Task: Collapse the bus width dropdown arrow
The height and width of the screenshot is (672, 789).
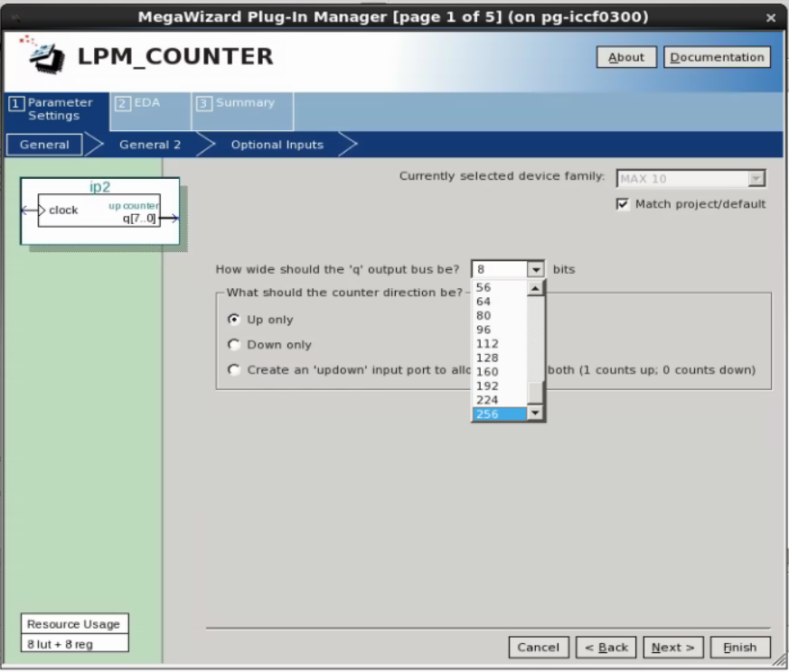Action: pyautogui.click(x=535, y=269)
